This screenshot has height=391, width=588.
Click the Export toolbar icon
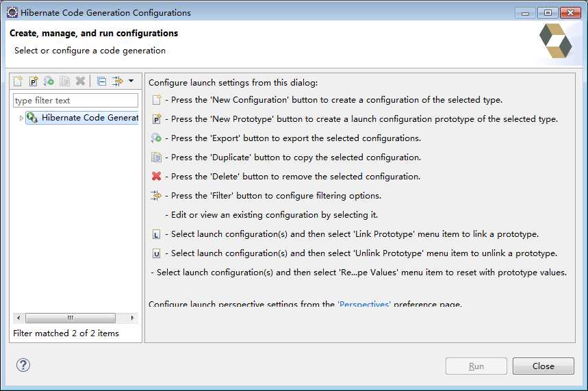(49, 81)
